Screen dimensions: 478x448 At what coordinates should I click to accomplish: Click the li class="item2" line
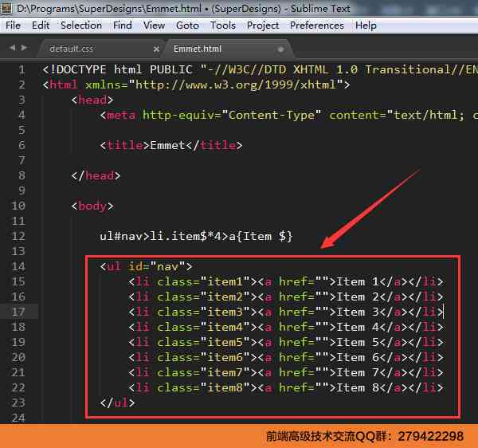point(286,297)
